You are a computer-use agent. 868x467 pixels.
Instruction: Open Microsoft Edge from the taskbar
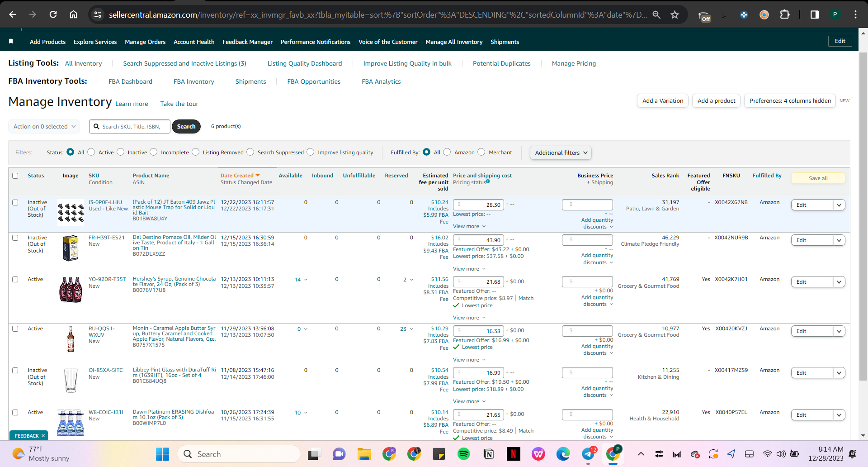pos(563,454)
